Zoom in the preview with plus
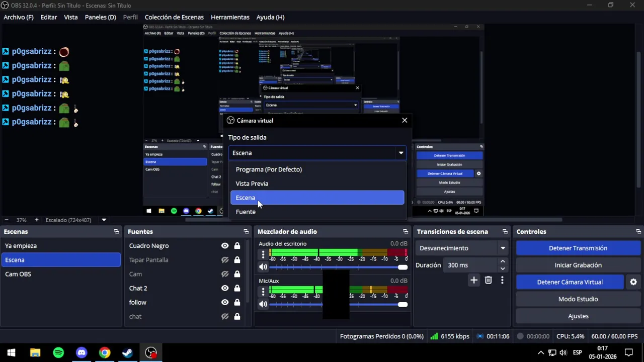 36,220
